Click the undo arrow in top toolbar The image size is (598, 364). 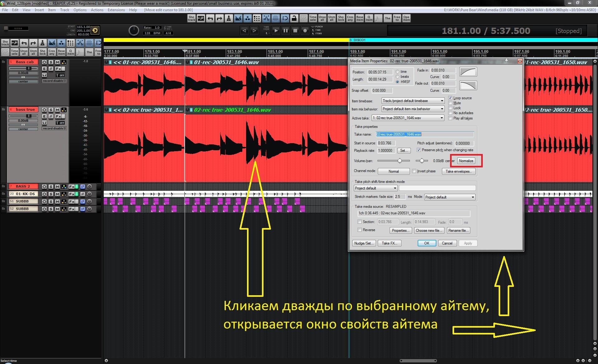pyautogui.click(x=210, y=19)
